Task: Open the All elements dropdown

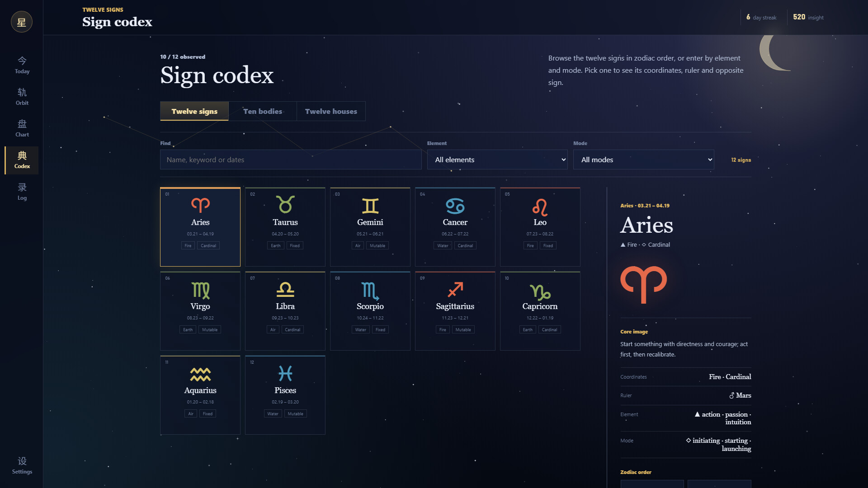Action: pyautogui.click(x=497, y=160)
